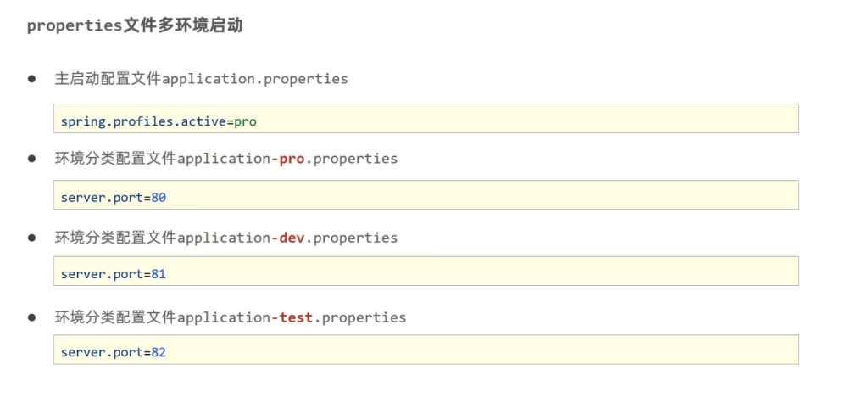Screen dimensions: 868x398
Task: Select the green "pro" value in code
Action: [245, 121]
